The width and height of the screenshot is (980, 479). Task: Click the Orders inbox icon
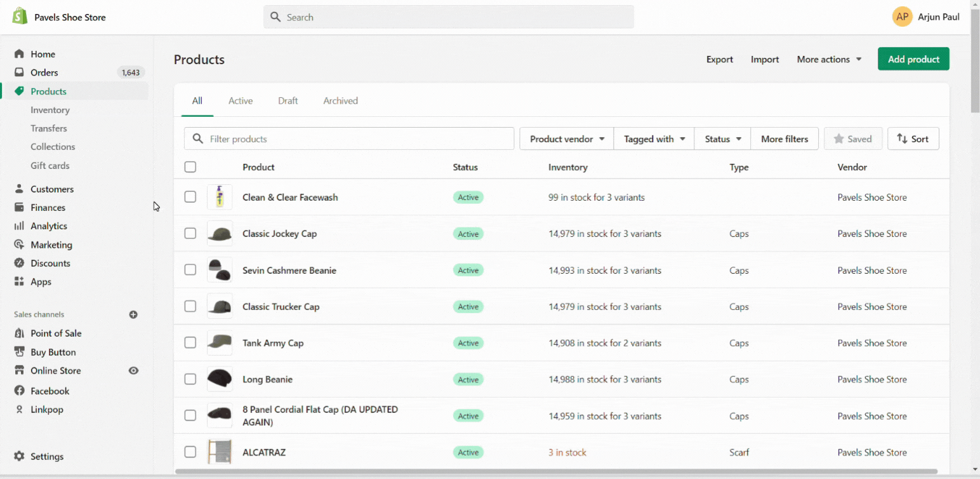coord(19,72)
